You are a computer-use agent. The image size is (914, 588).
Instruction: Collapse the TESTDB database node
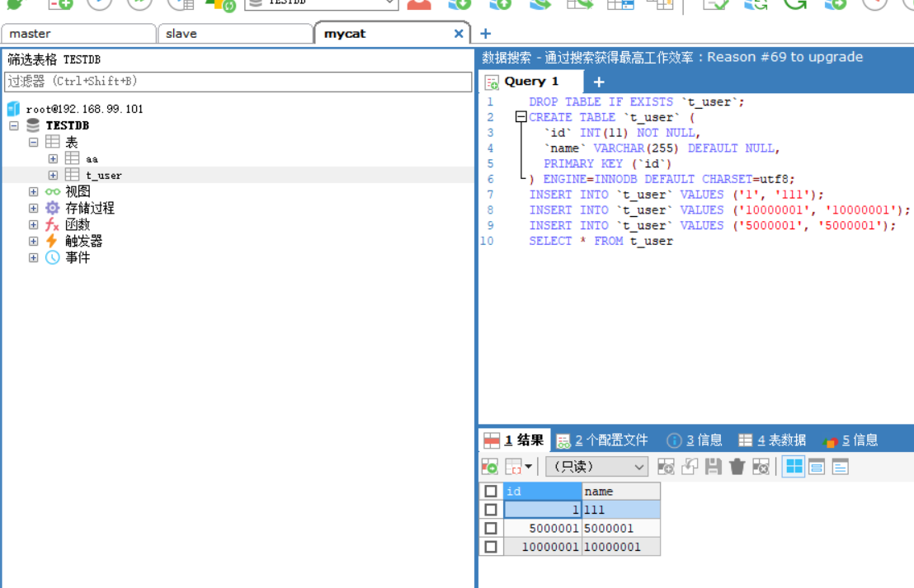pos(14,125)
